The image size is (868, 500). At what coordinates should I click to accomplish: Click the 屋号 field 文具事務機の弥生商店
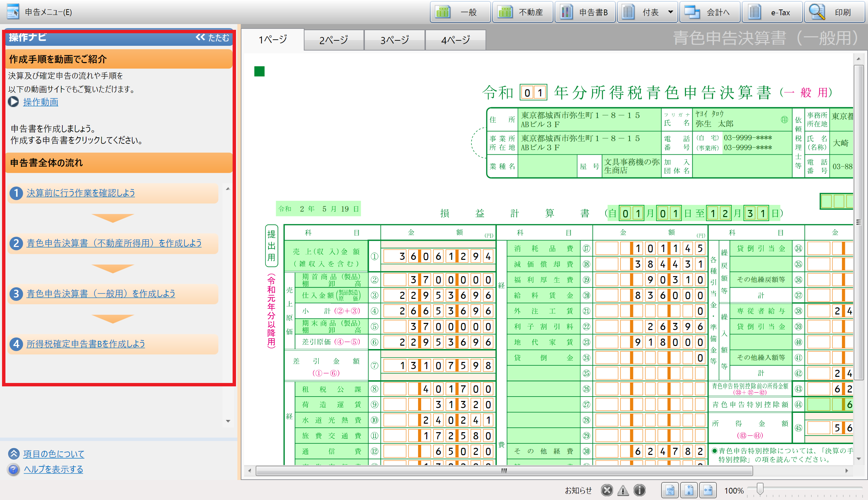[x=632, y=166]
